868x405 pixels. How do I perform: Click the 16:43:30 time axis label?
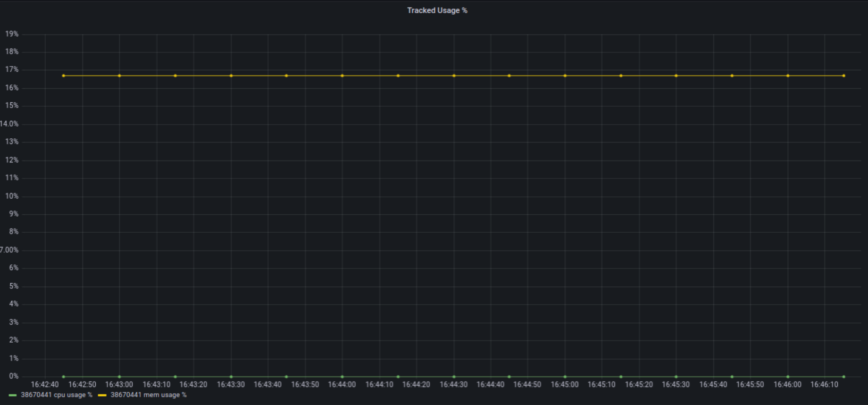(x=231, y=385)
